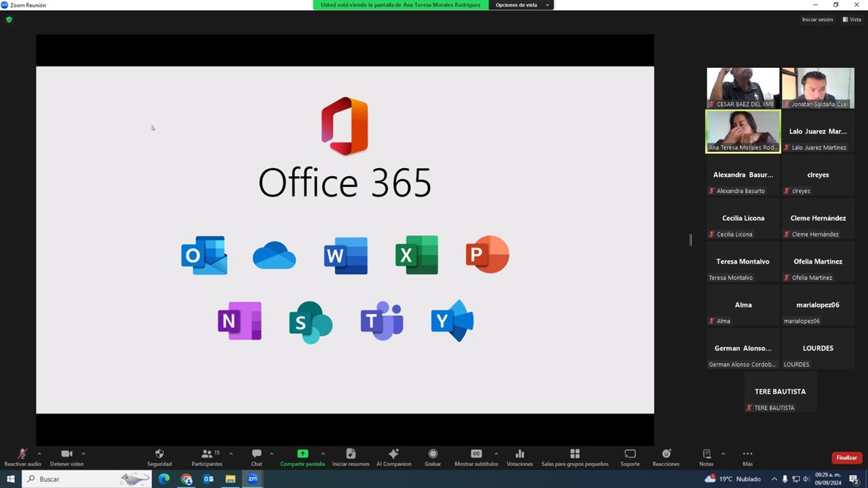The width and height of the screenshot is (868, 488).
Task: Open the Reacciones menu
Action: (x=666, y=454)
